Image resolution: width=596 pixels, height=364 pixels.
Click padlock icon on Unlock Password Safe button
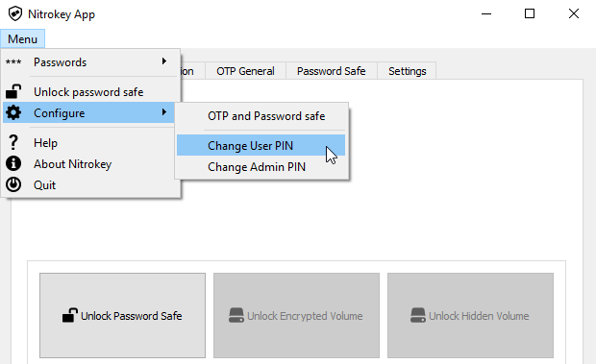[x=70, y=315]
